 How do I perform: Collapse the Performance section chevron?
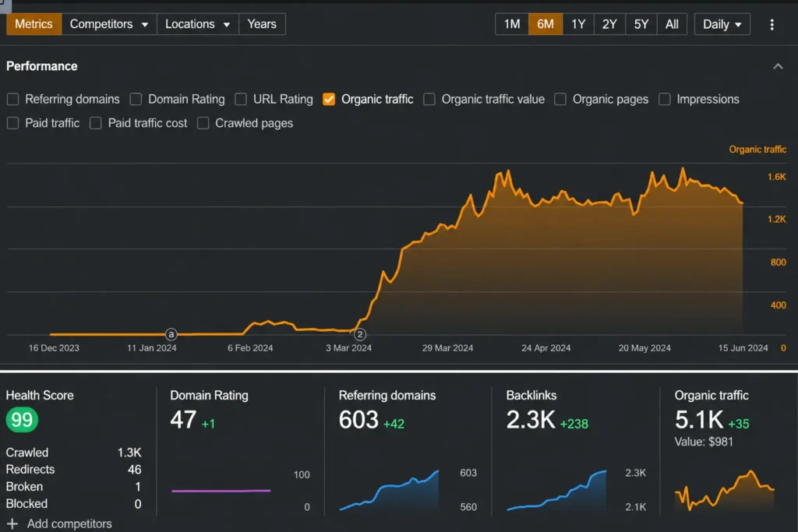pos(778,66)
